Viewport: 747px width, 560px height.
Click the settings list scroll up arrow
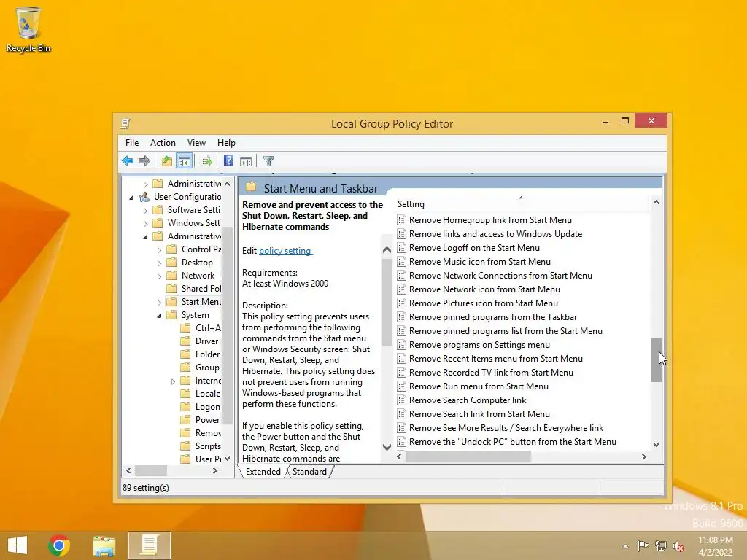656,203
